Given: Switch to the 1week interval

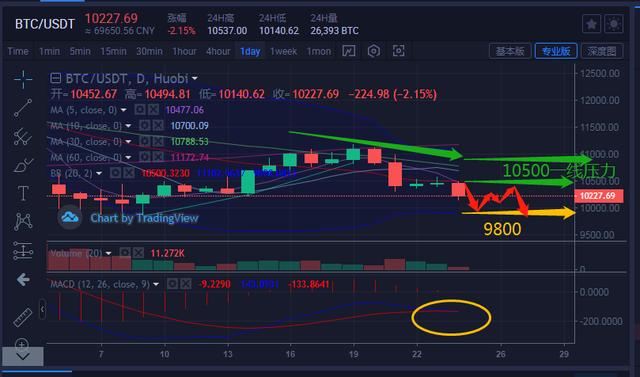Looking at the screenshot, I should click(284, 51).
